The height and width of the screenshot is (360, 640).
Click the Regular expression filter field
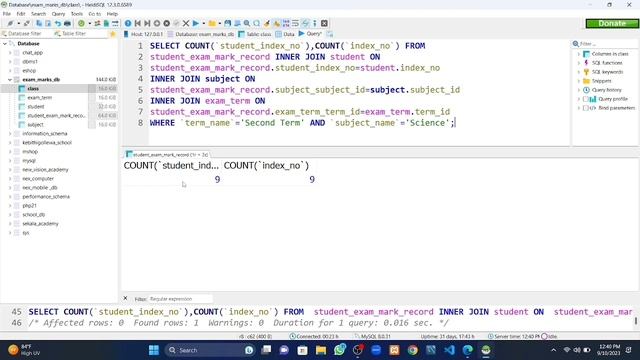pyautogui.click(x=180, y=299)
